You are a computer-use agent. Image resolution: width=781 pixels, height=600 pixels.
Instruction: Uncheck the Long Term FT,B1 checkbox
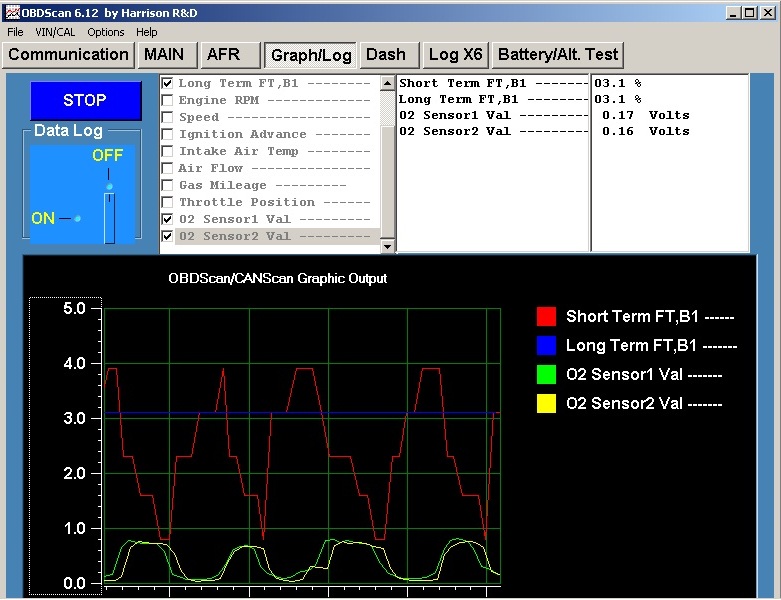tap(167, 84)
